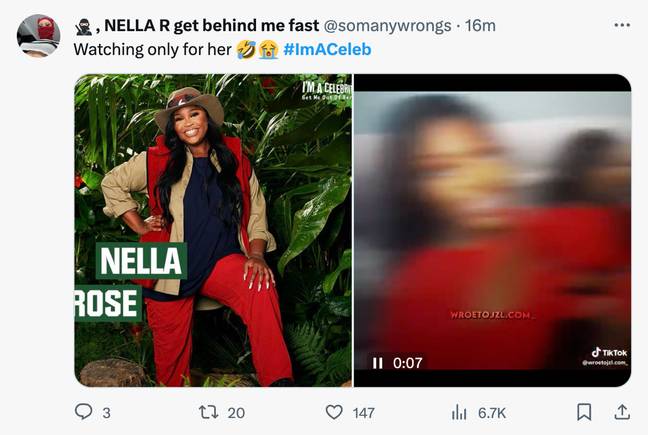648x435 pixels.
Task: Open the #ImACeleb hashtag link
Action: pos(327,50)
